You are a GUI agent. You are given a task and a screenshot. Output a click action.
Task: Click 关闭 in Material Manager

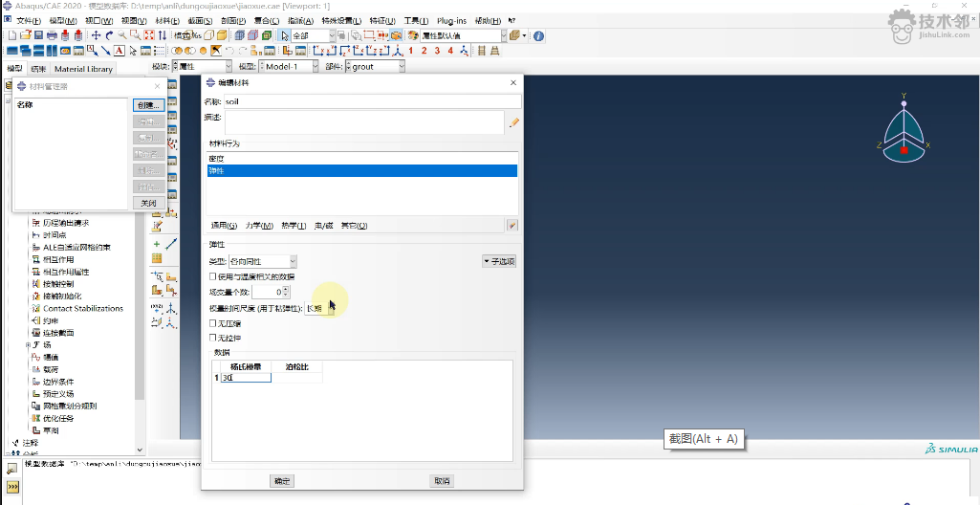point(149,203)
